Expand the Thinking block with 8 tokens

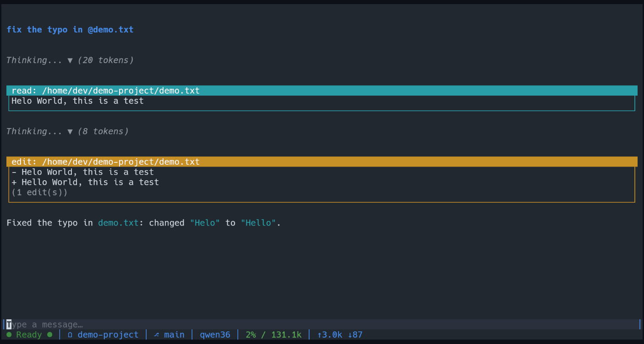pyautogui.click(x=67, y=131)
